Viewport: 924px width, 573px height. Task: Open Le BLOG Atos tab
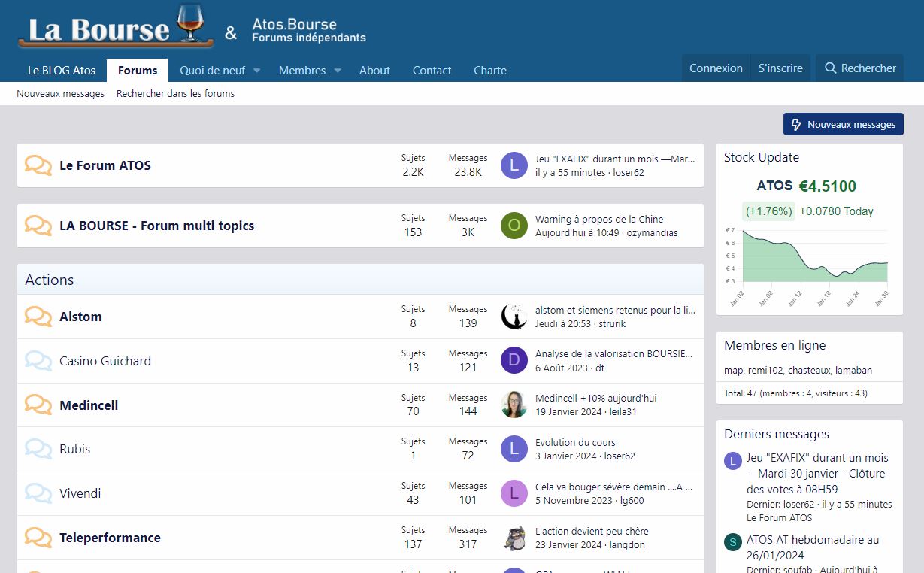[x=62, y=71]
